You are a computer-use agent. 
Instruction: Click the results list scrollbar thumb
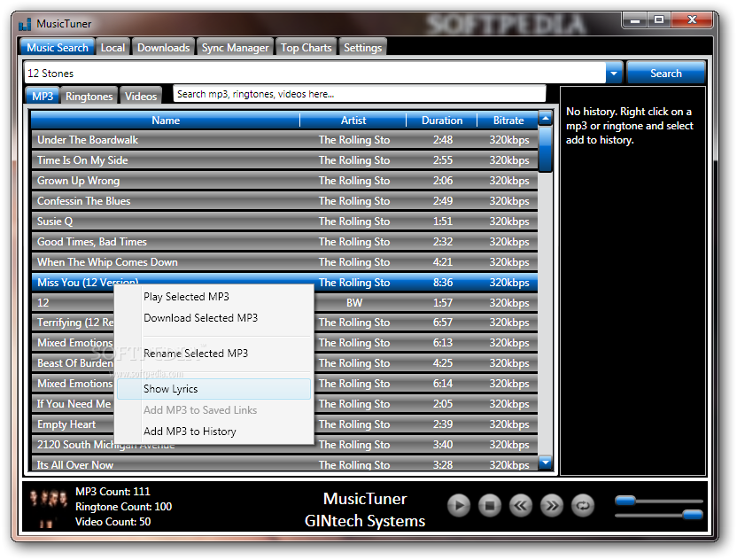pyautogui.click(x=546, y=150)
